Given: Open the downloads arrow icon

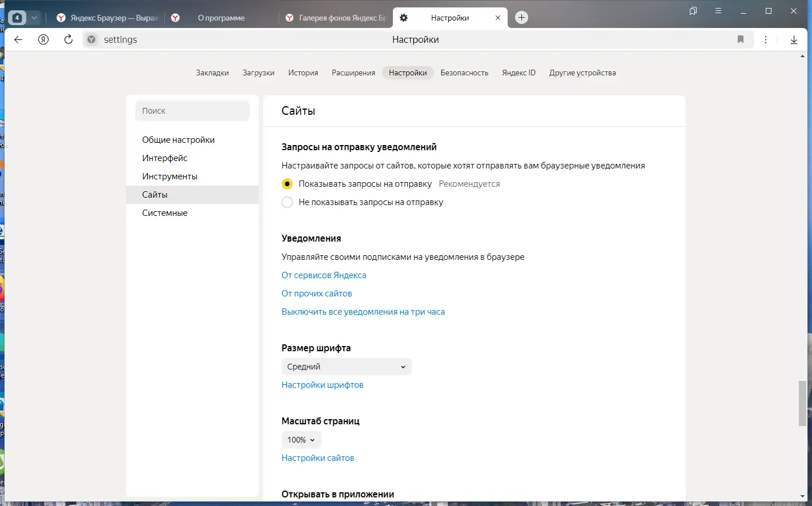Looking at the screenshot, I should 794,39.
